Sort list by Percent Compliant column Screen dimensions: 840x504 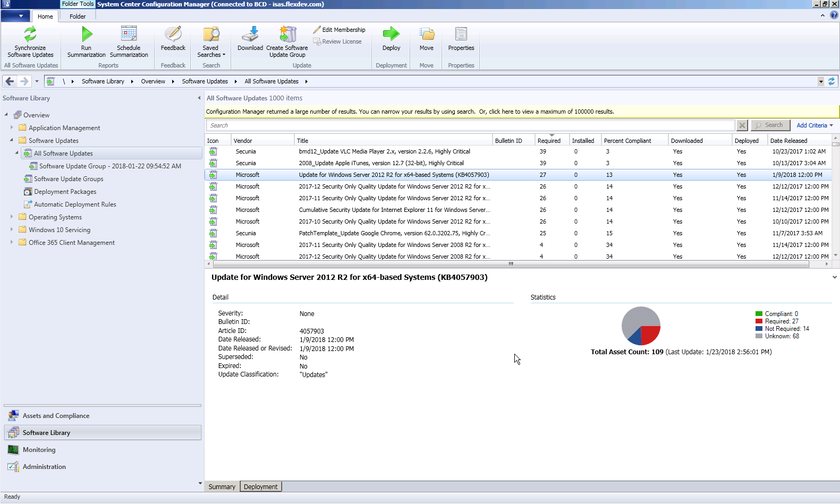pyautogui.click(x=627, y=141)
